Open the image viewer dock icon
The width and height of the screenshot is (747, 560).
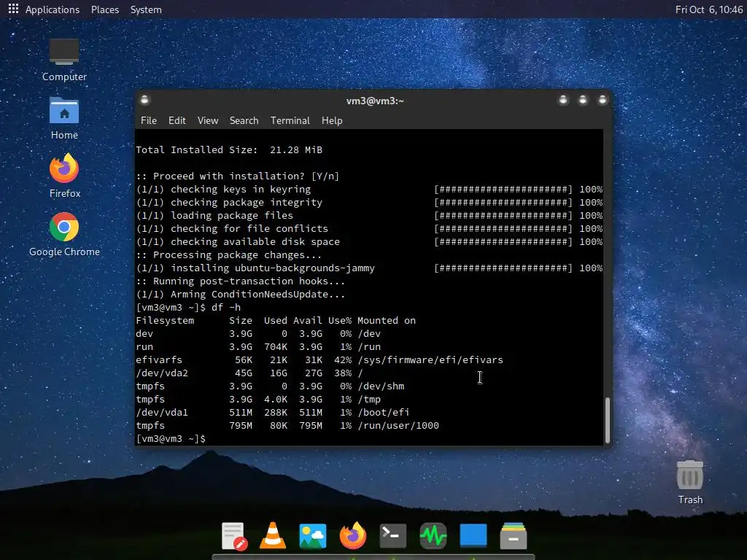(x=313, y=536)
